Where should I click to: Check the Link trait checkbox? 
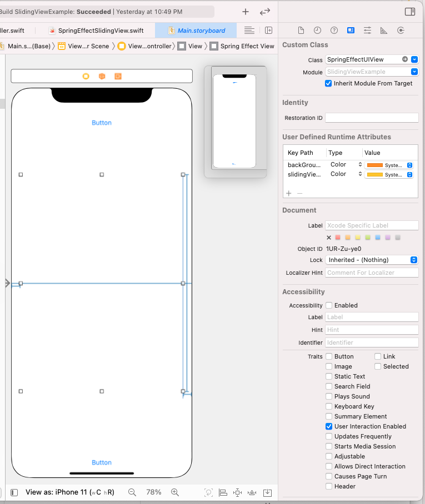click(378, 356)
